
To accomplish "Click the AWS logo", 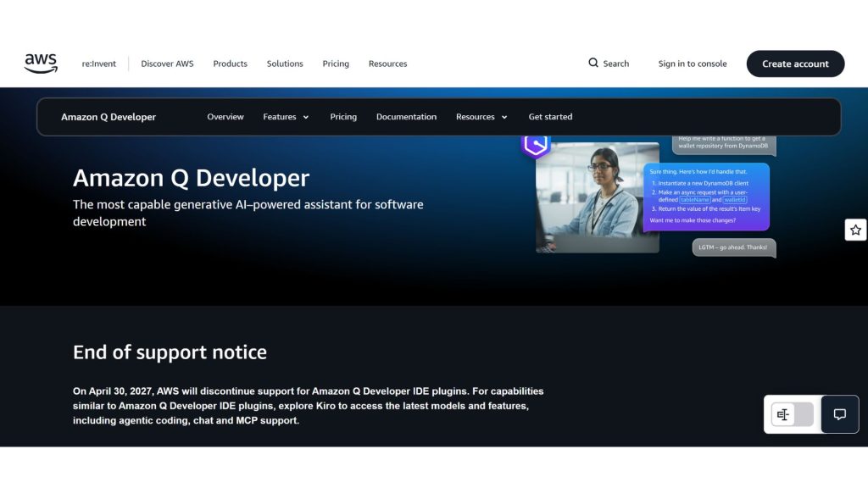I will tap(41, 64).
